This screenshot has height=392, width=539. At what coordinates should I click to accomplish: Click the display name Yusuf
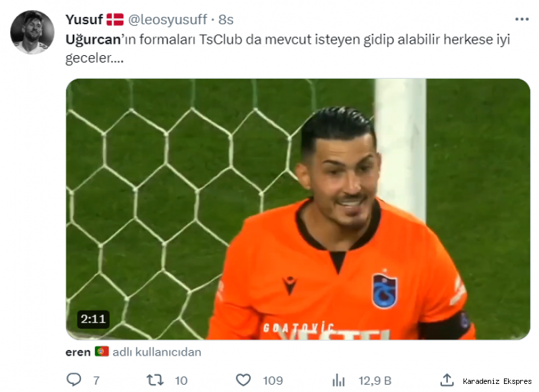[84, 20]
